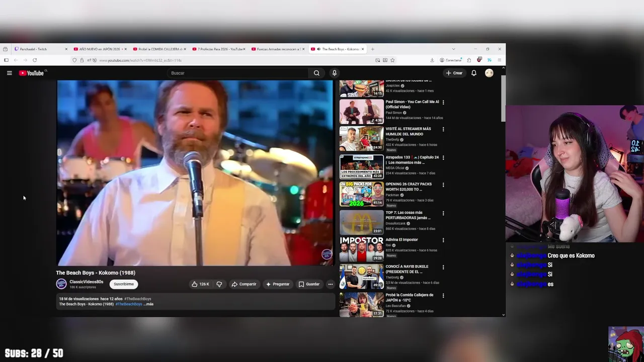This screenshot has height=362, width=644.
Task: Bookmark this page with the star icon
Action: point(392,60)
